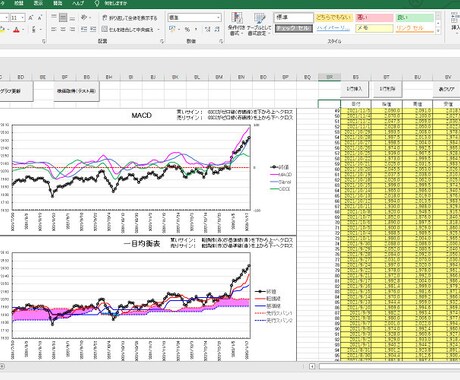Open conditional formatting menu
The width and height of the screenshot is (460, 380).
pyautogui.click(x=237, y=24)
